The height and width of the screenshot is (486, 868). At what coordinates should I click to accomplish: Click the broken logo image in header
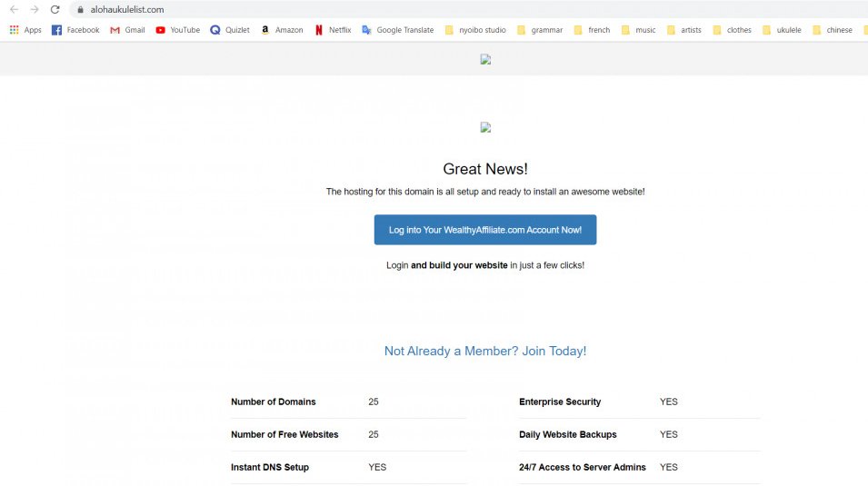click(485, 59)
